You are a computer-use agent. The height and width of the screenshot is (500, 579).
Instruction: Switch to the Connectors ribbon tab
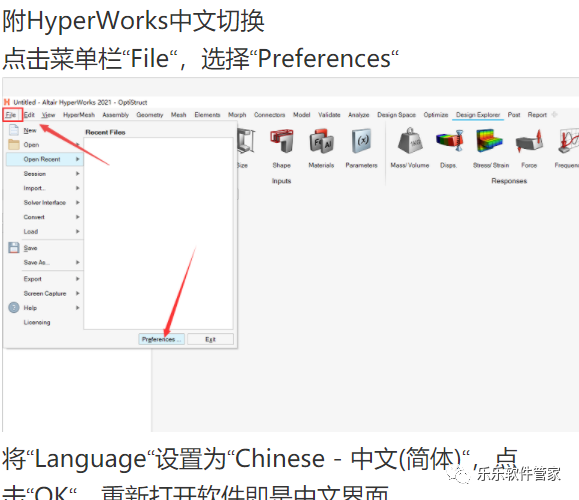(270, 115)
